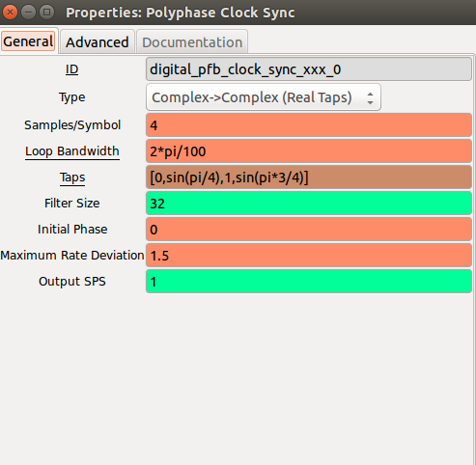Open the Type dropdown combo box
The width and height of the screenshot is (476, 465).
click(x=264, y=97)
